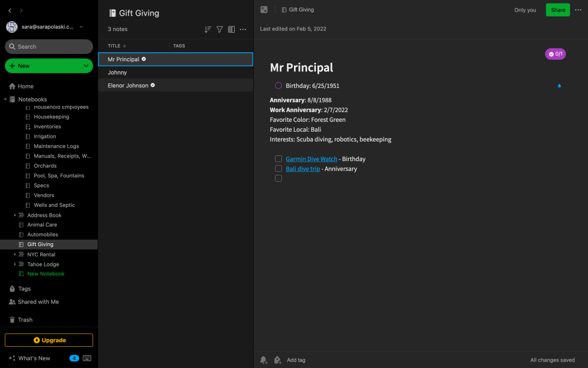Open the Tags section in sidebar
The image size is (588, 368).
point(24,289)
